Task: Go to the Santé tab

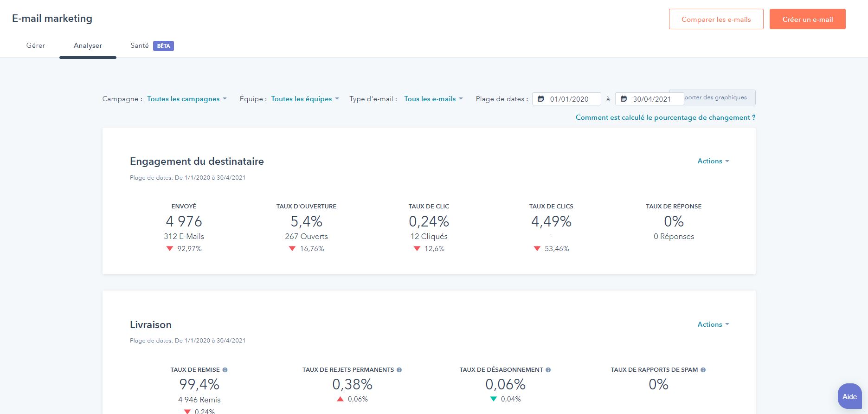Action: [x=139, y=45]
